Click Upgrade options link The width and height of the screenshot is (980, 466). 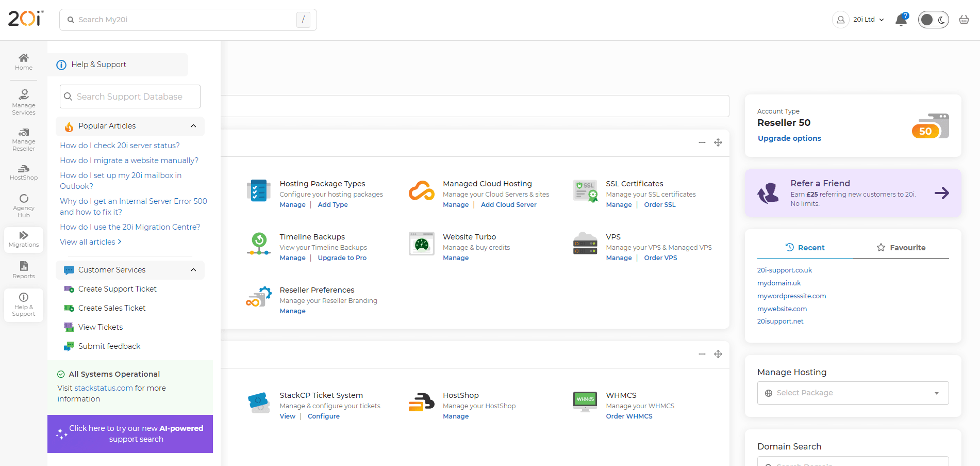[789, 138]
